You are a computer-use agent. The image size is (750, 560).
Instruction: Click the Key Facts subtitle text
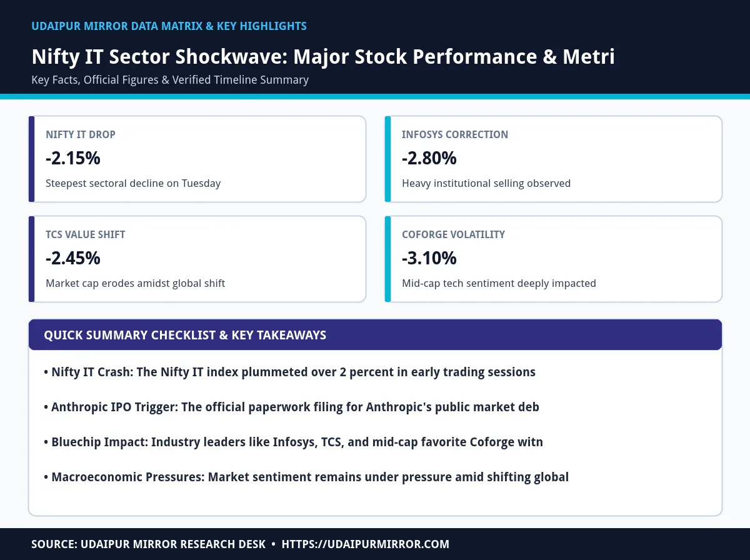170,80
